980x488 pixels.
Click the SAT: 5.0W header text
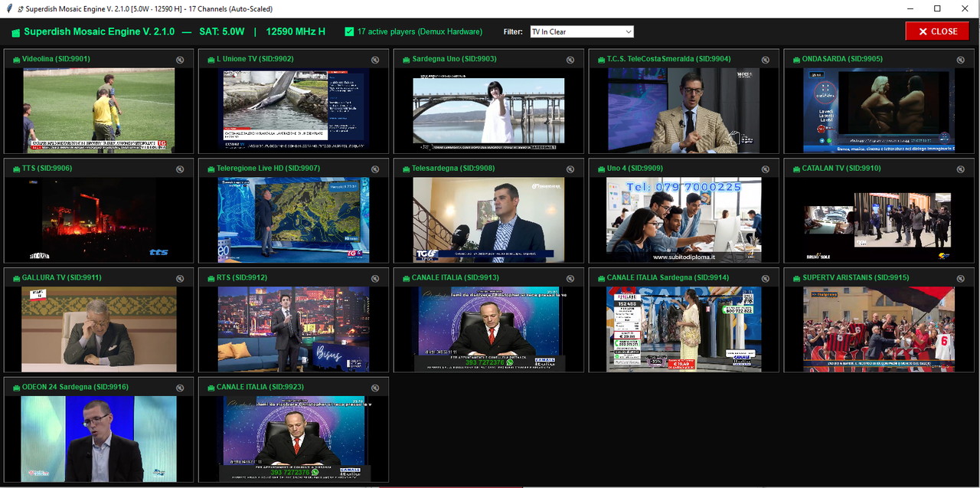click(222, 31)
